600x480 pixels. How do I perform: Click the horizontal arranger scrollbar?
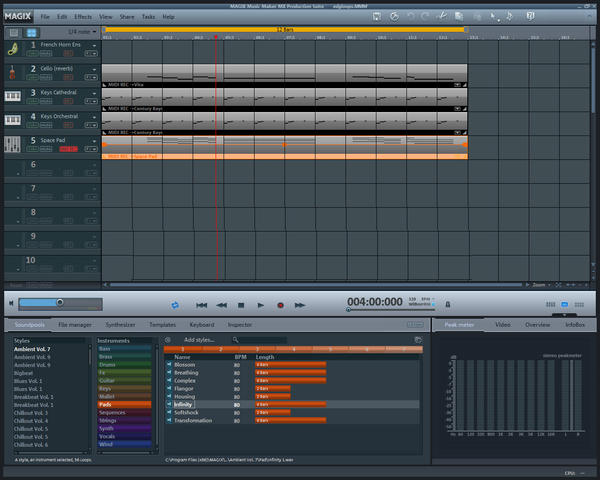point(316,285)
